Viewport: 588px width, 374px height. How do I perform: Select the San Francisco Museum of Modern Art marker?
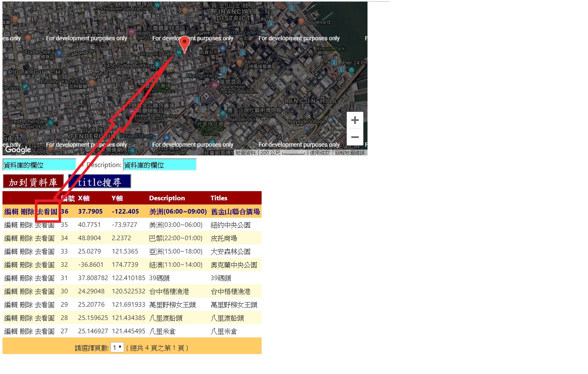[223, 113]
